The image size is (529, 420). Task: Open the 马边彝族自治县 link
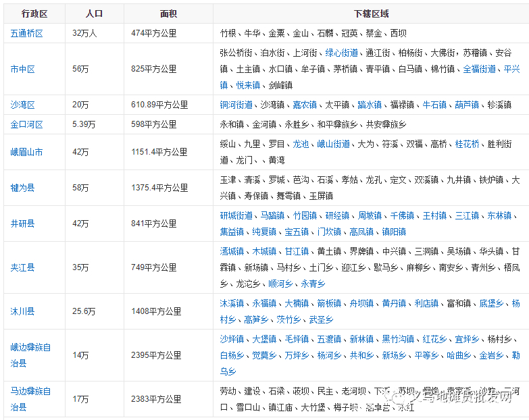click(x=30, y=391)
